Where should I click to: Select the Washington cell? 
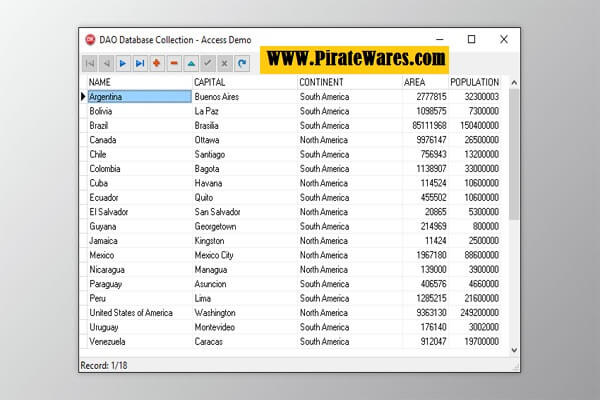(245, 313)
